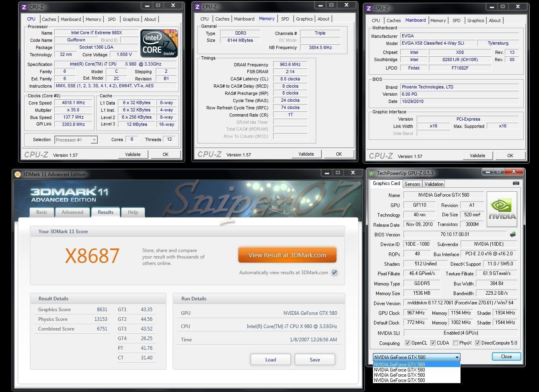Click the Core Voltage 1.658 V field
539x392 pixels.
(125, 55)
